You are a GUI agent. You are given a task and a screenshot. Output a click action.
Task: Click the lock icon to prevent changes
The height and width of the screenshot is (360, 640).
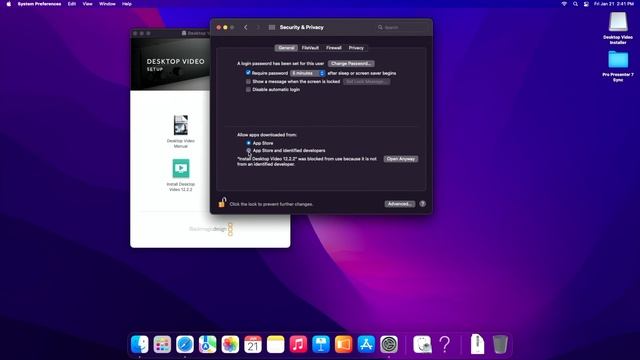click(222, 202)
